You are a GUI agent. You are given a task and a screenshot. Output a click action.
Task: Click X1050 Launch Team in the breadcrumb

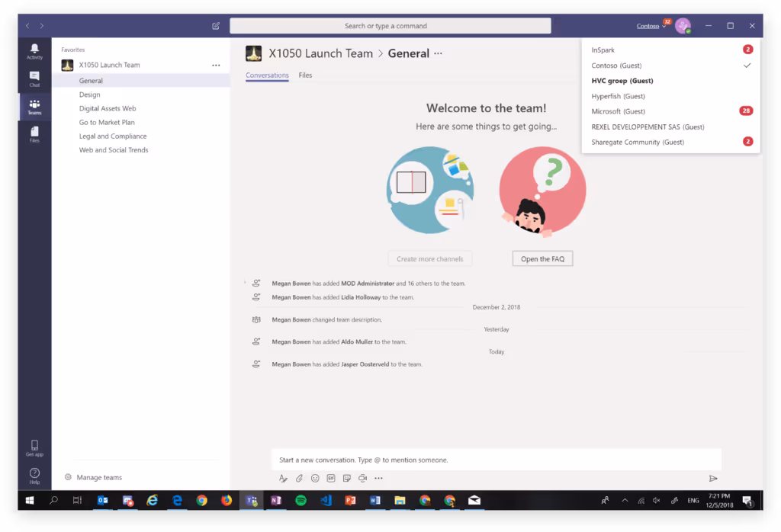coord(321,53)
